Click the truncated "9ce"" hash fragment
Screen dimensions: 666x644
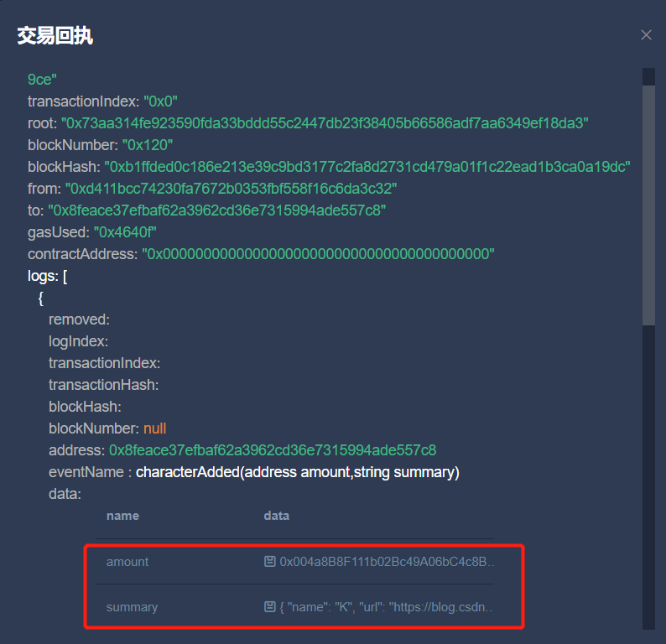pyautogui.click(x=42, y=80)
